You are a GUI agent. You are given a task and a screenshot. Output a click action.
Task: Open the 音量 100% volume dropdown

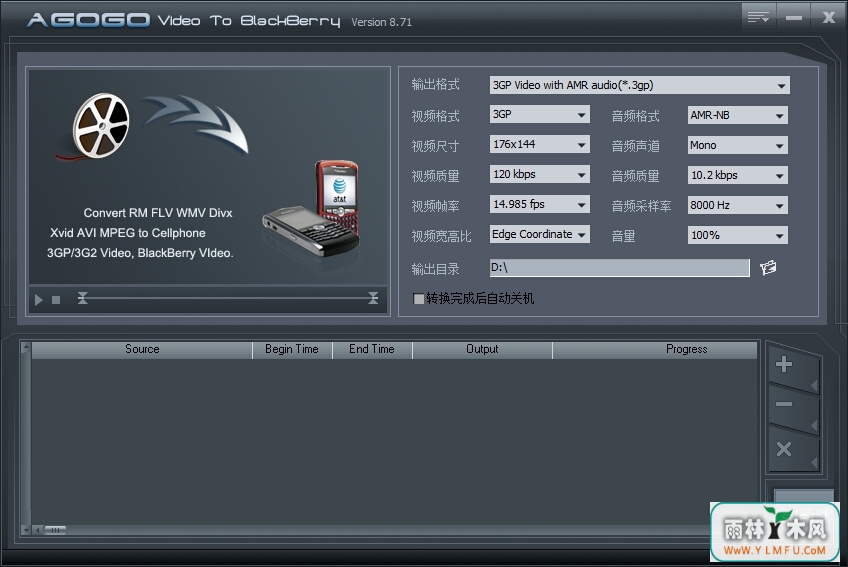(x=738, y=235)
